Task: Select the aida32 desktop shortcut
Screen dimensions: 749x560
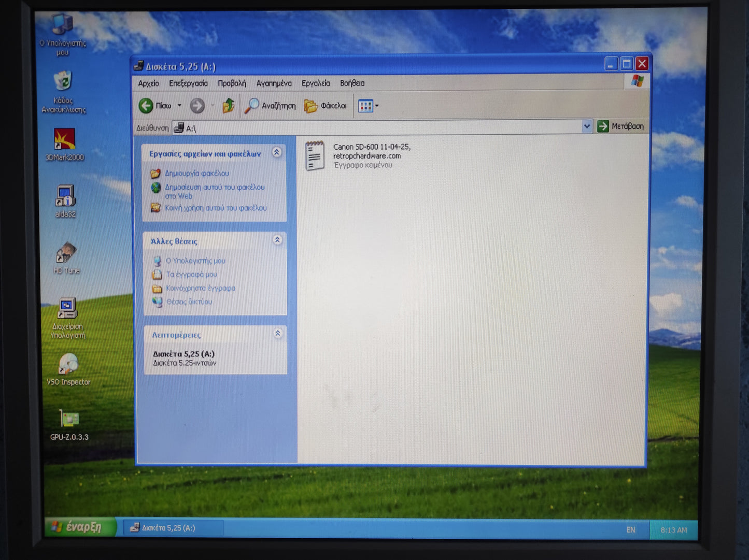Action: coord(65,196)
